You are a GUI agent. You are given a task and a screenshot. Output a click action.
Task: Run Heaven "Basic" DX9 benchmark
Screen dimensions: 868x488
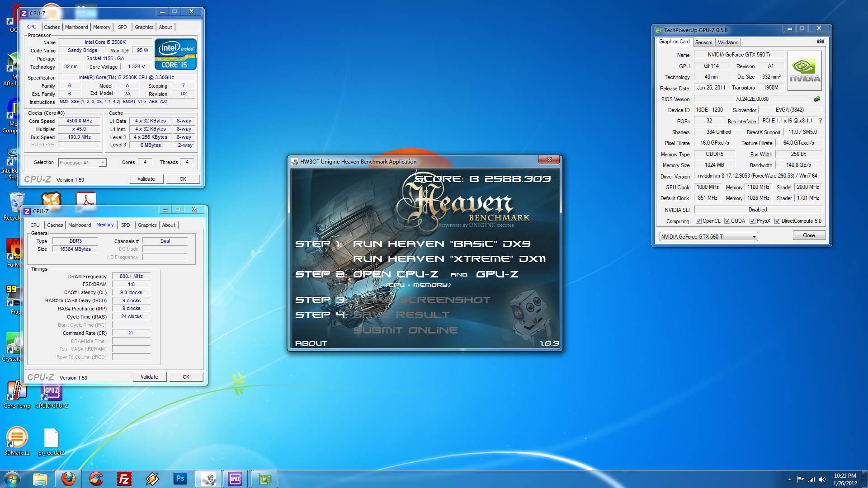pyautogui.click(x=442, y=244)
